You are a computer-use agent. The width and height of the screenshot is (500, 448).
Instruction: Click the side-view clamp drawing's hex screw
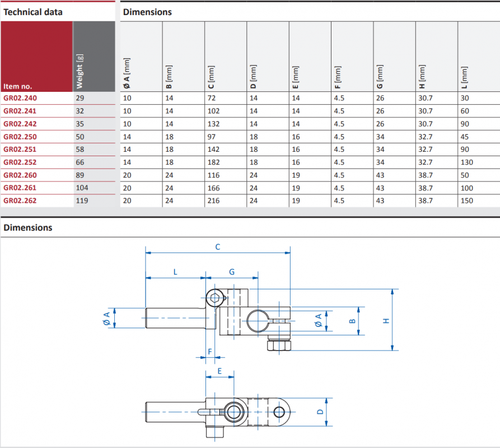pos(214,298)
